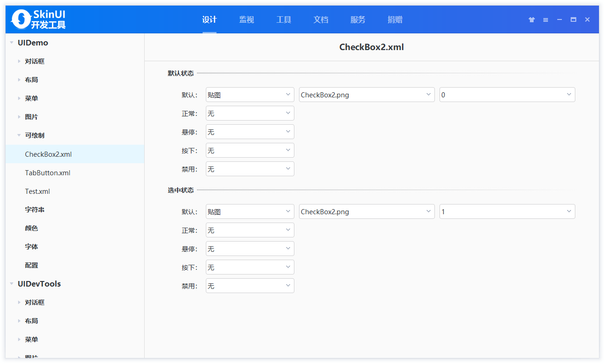Open the 文档 tab
This screenshot has width=605, height=364.
click(x=321, y=19)
